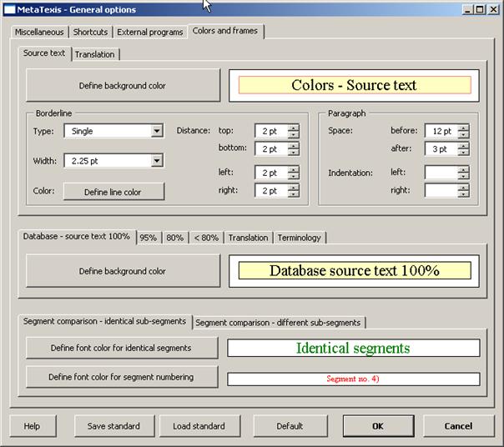This screenshot has height=447, width=504.
Task: Close the General options window
Action: 493,10
